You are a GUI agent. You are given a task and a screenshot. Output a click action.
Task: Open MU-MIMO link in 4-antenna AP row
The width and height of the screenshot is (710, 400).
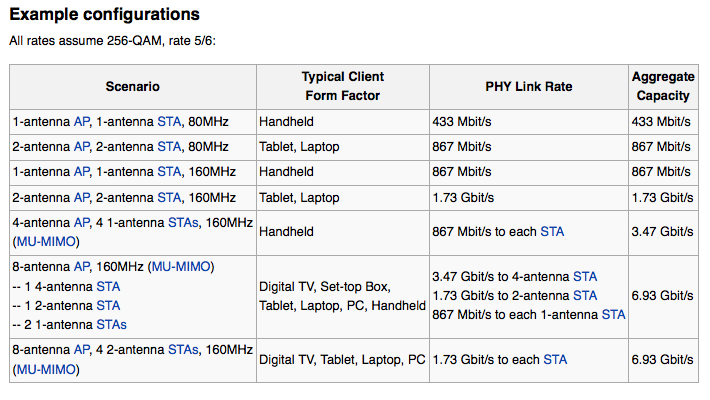pos(46,241)
